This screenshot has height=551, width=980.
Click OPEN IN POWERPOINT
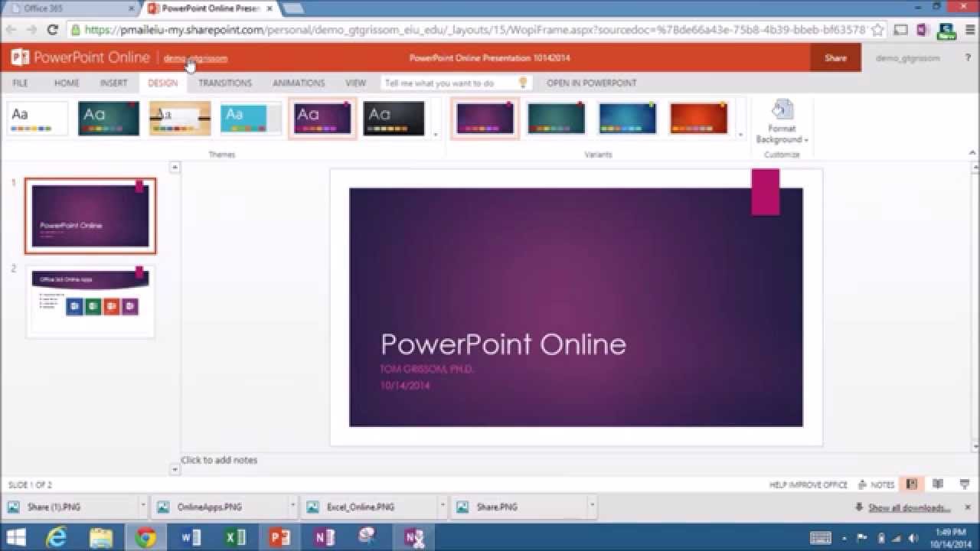(591, 83)
